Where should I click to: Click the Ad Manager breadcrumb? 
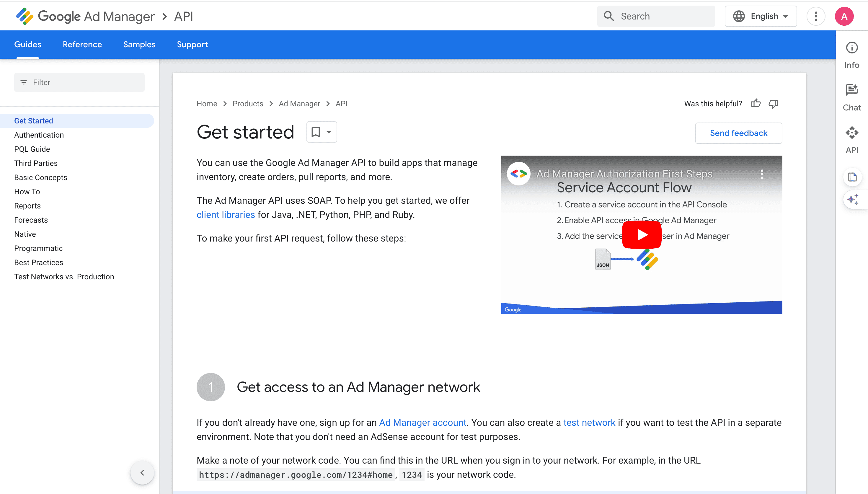click(x=299, y=103)
